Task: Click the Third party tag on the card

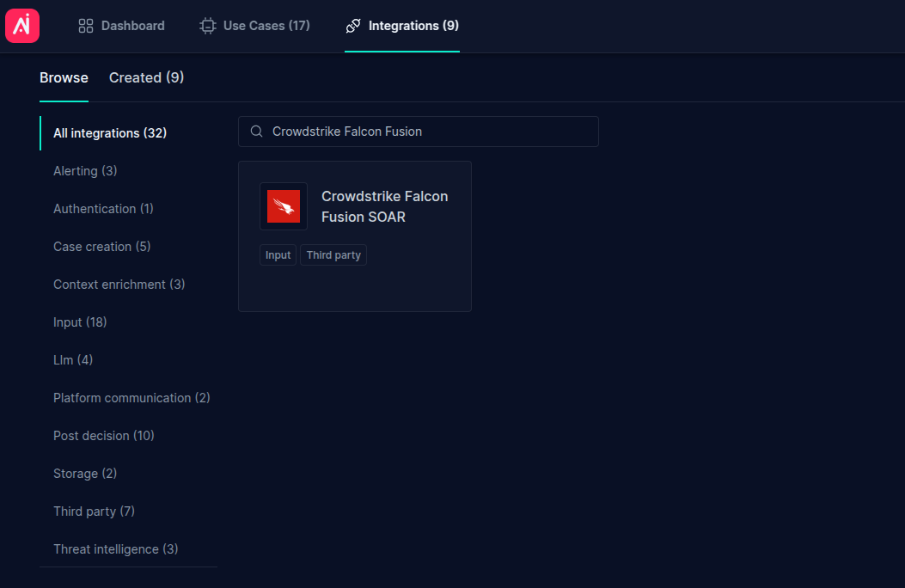Action: click(333, 255)
